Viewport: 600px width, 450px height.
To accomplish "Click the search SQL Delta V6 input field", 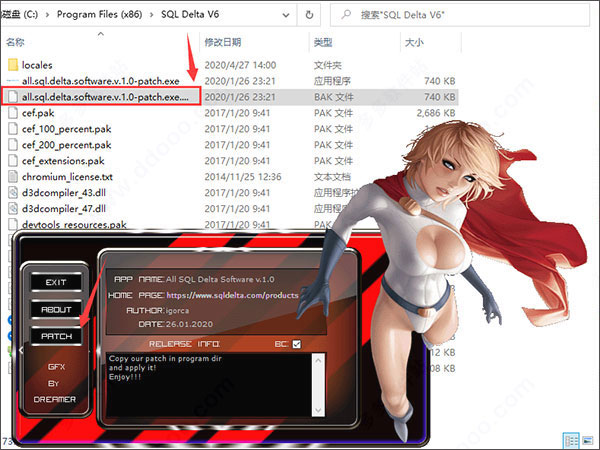I will (x=459, y=15).
